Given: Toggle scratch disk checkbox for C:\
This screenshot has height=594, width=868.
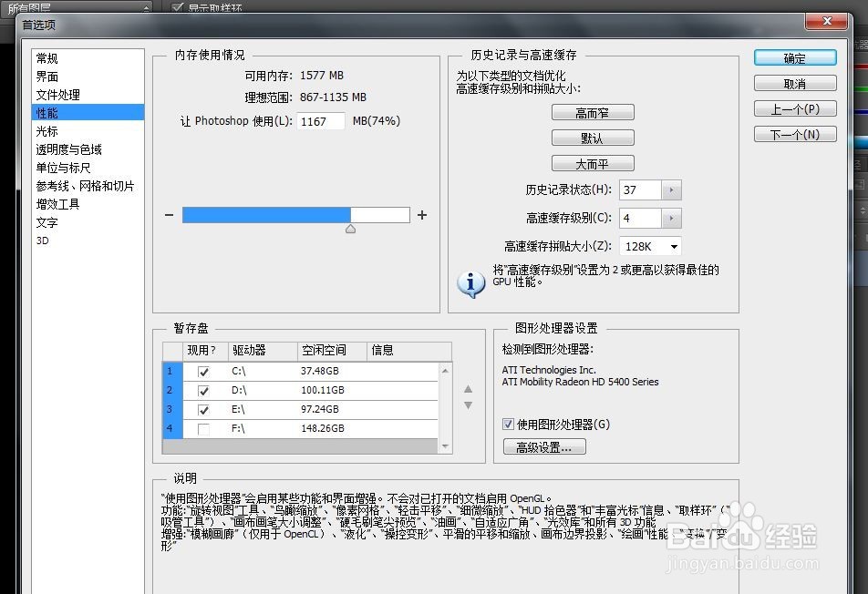Looking at the screenshot, I should pos(203,372).
